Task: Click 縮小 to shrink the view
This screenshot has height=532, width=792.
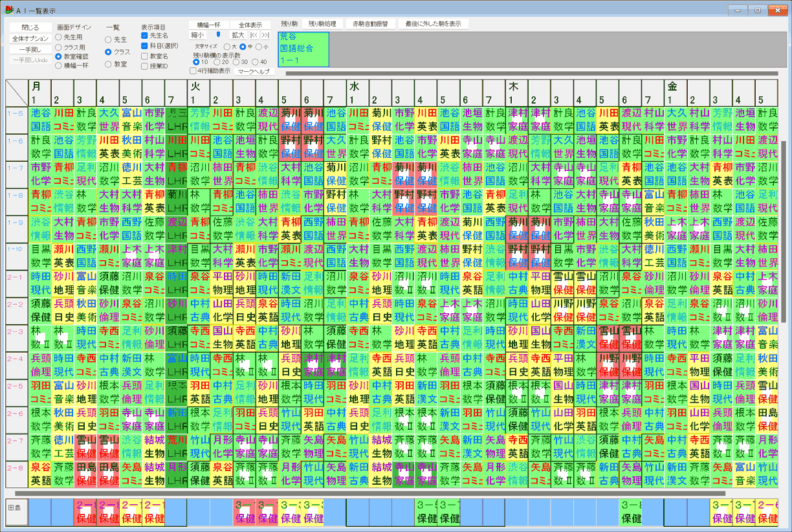Action: pos(197,35)
